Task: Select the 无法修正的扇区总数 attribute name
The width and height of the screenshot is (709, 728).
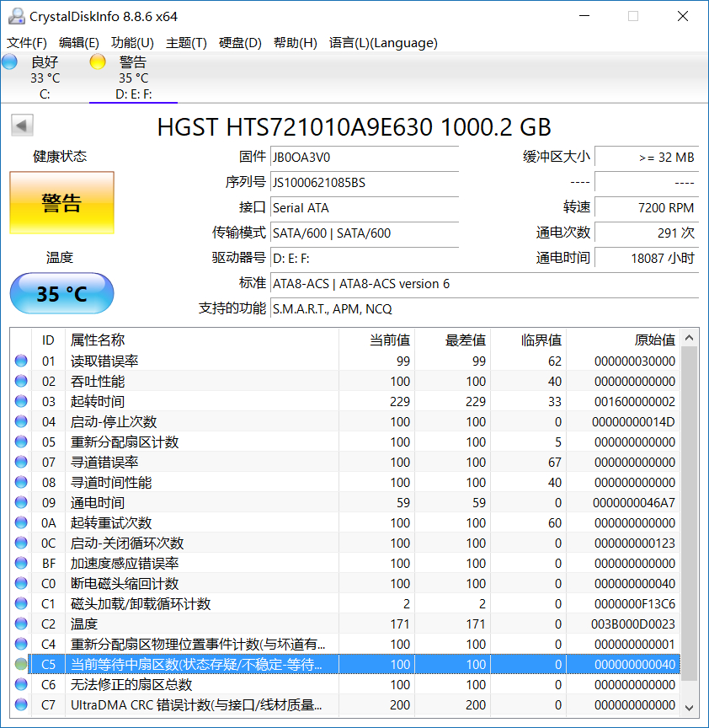Action: (x=131, y=684)
